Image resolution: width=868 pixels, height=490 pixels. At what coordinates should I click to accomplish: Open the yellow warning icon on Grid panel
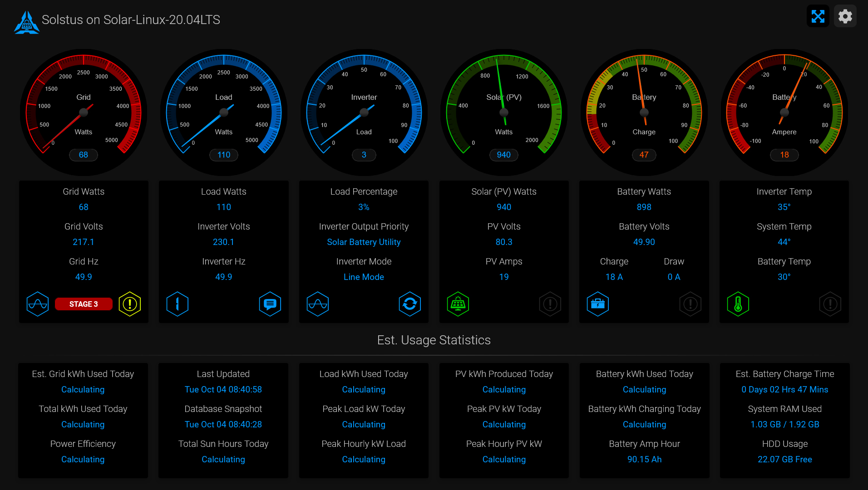pos(129,304)
